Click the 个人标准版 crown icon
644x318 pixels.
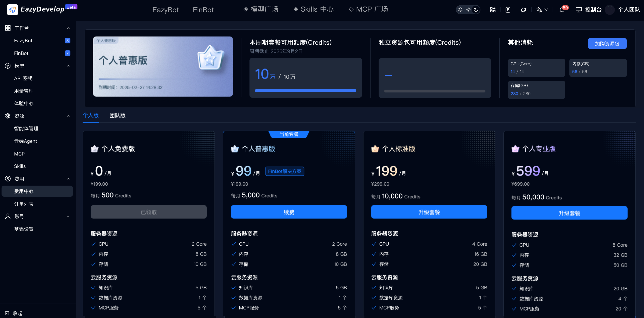click(375, 149)
